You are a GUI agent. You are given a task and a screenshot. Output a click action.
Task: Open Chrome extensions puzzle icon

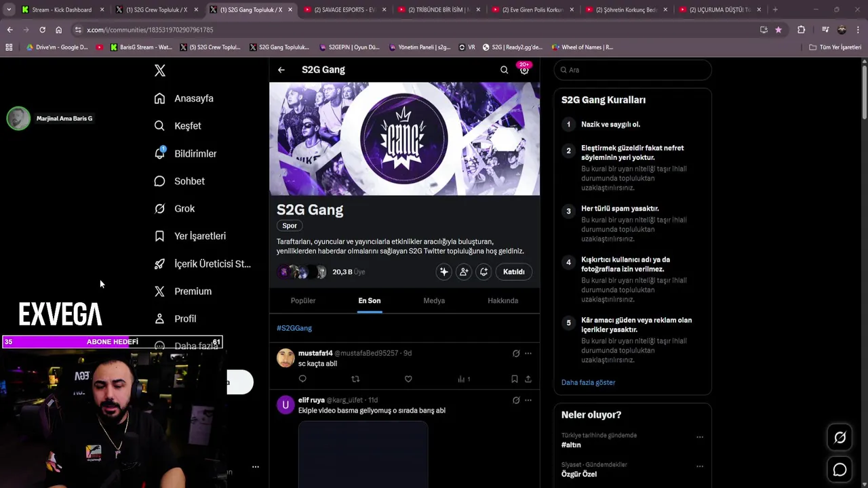(x=801, y=30)
